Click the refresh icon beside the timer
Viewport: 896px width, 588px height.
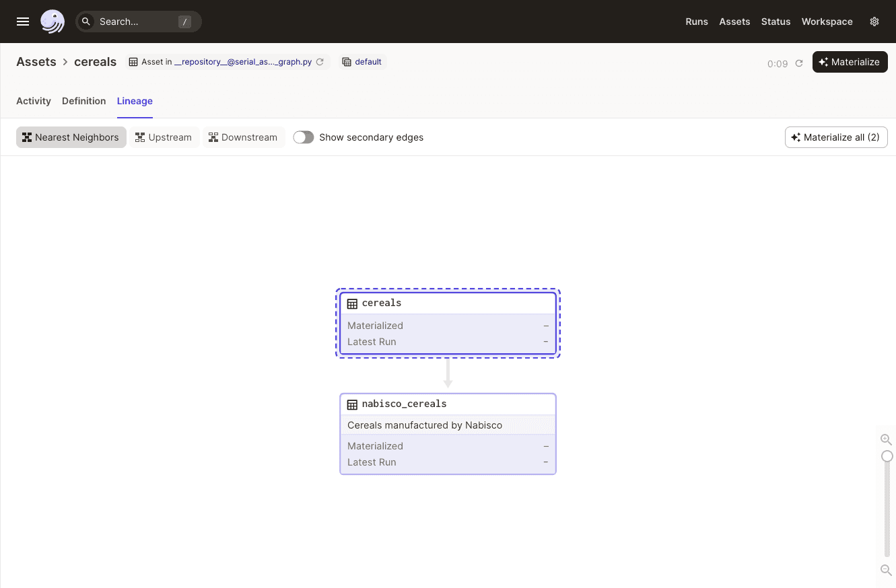(799, 63)
